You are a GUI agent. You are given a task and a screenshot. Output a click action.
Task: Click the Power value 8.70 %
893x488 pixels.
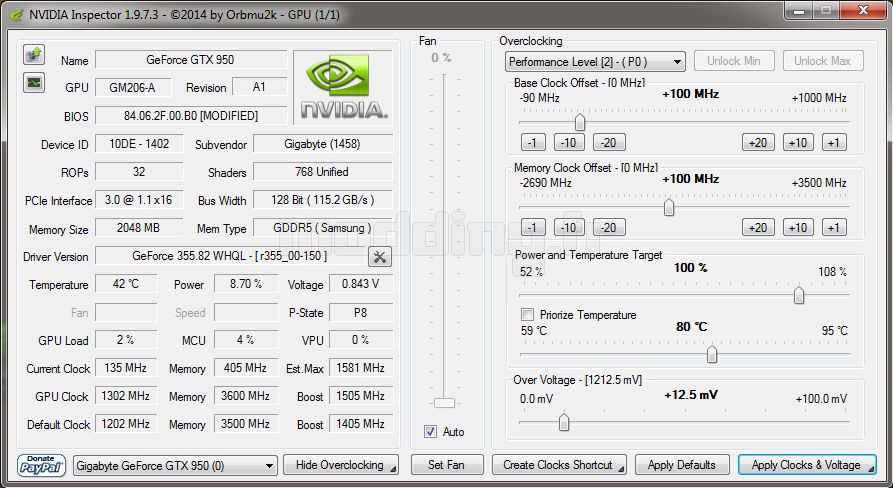click(246, 284)
